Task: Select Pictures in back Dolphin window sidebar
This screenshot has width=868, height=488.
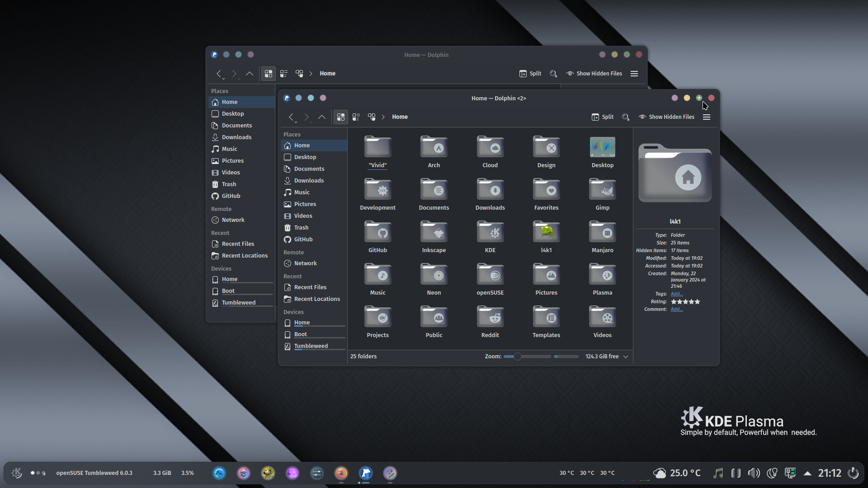Action: (241, 161)
